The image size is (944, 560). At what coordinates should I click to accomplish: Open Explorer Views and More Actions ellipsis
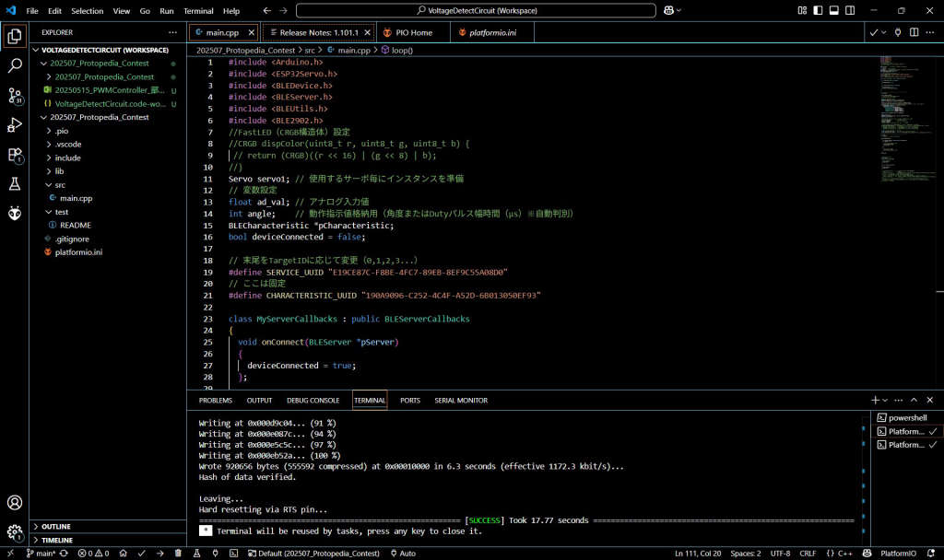tap(172, 32)
